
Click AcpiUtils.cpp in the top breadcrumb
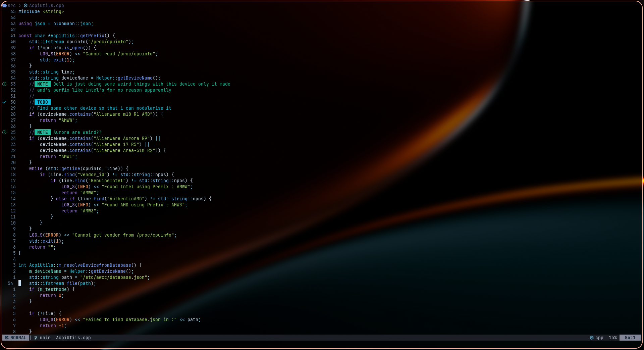click(47, 5)
